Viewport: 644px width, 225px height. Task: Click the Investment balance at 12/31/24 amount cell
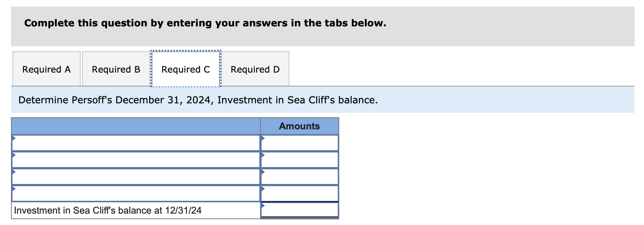(300, 210)
